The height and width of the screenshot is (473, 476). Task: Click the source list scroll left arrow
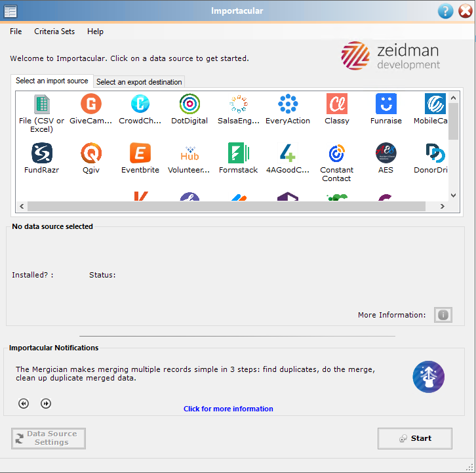(22, 206)
